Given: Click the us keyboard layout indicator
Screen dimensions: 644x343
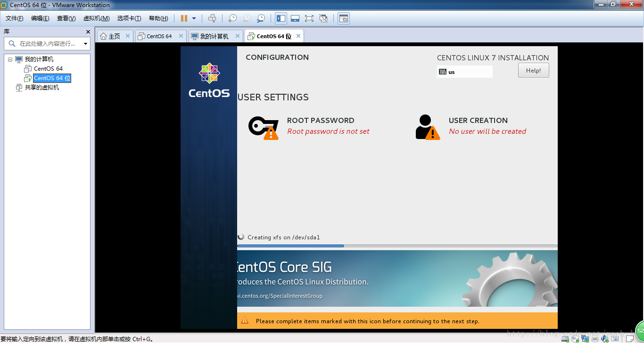Looking at the screenshot, I should point(464,72).
